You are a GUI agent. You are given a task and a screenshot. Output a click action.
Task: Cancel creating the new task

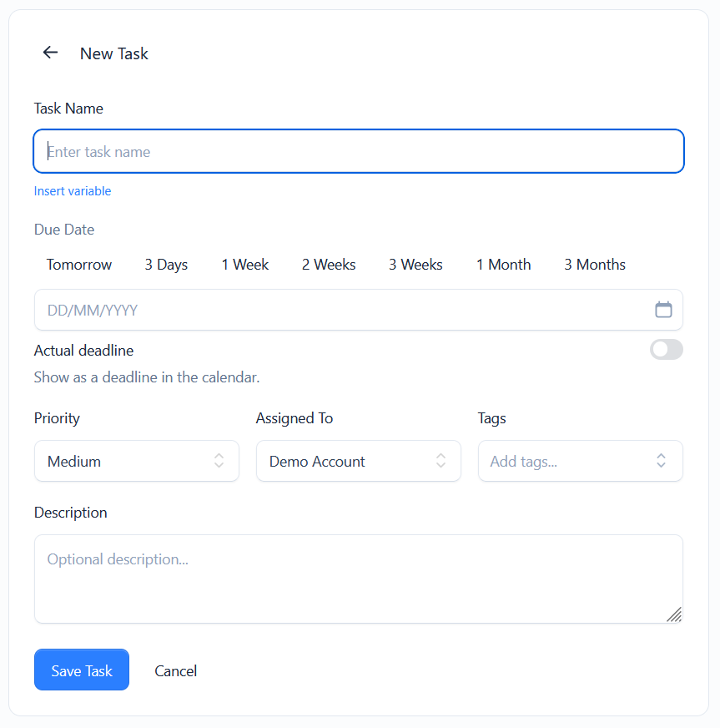[x=175, y=670]
